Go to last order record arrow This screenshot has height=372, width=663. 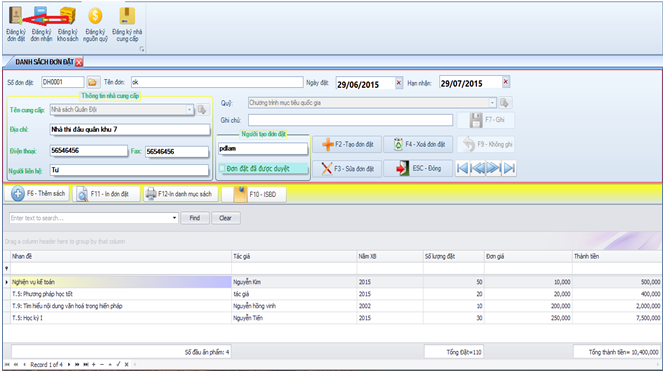509,168
